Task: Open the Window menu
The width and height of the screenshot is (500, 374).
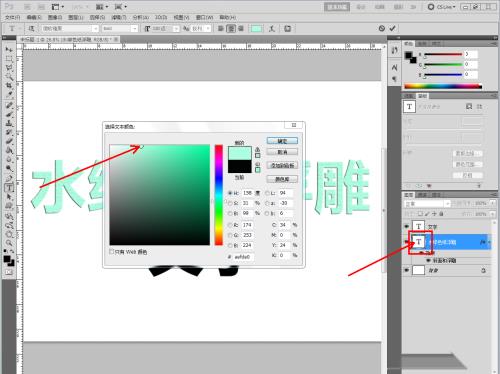Action: (204, 17)
